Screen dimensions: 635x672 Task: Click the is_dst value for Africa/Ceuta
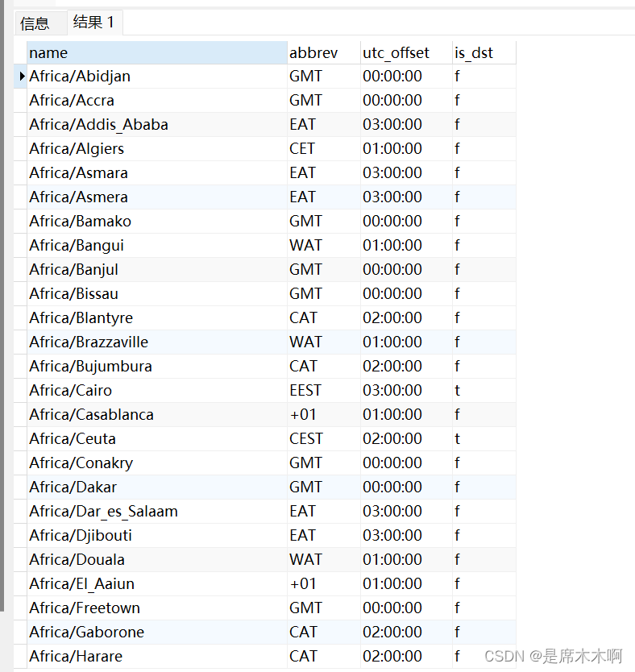click(484, 439)
